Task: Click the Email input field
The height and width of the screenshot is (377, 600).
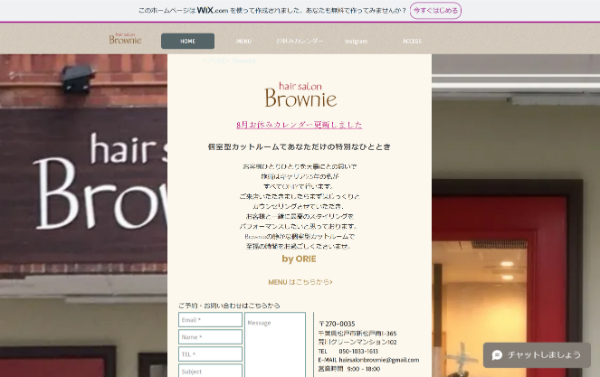Action: [x=210, y=320]
